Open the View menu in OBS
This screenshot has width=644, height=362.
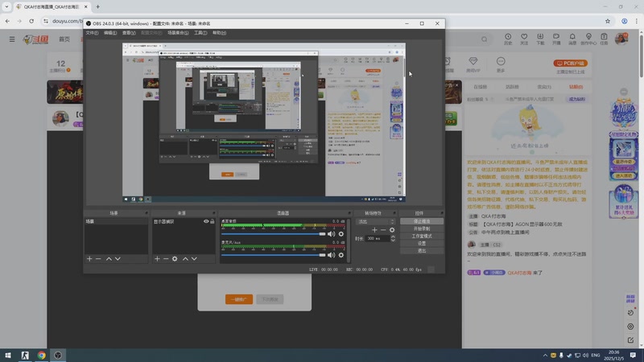(129, 33)
